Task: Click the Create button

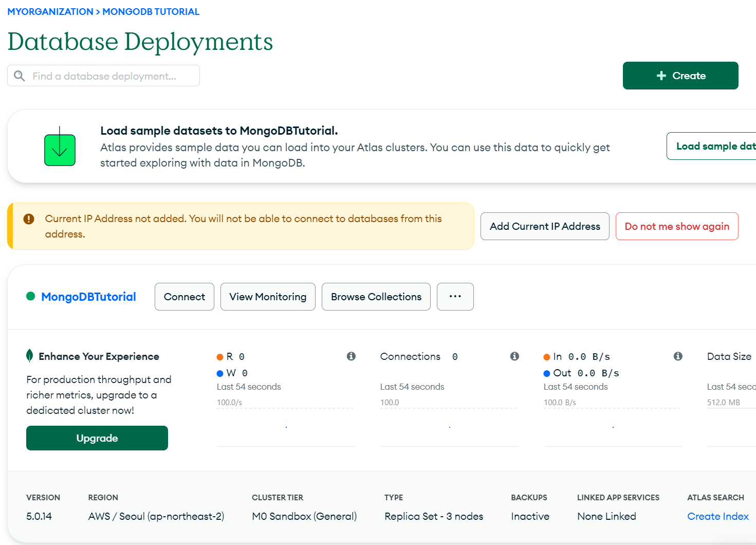Action: [680, 76]
